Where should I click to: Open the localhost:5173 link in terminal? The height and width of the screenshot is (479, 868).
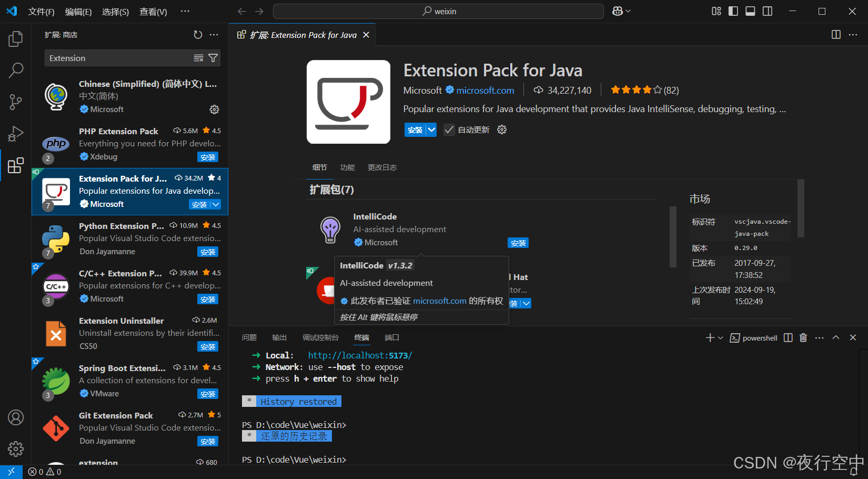[360, 355]
